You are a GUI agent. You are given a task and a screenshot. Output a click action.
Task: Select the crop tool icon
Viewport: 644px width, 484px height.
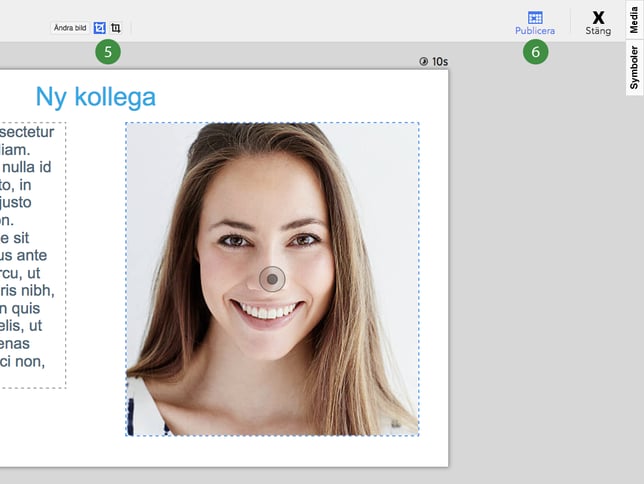tap(116, 28)
